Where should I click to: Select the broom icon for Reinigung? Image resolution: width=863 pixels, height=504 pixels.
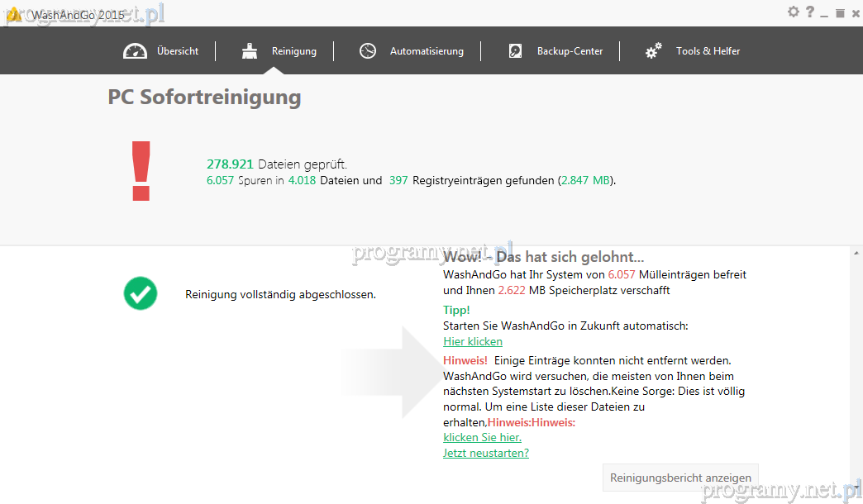coord(250,51)
